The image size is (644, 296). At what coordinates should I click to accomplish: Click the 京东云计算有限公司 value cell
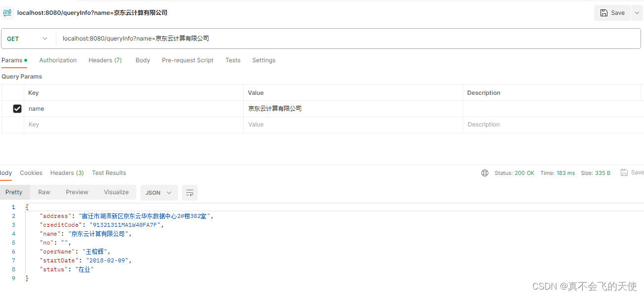[x=353, y=109]
